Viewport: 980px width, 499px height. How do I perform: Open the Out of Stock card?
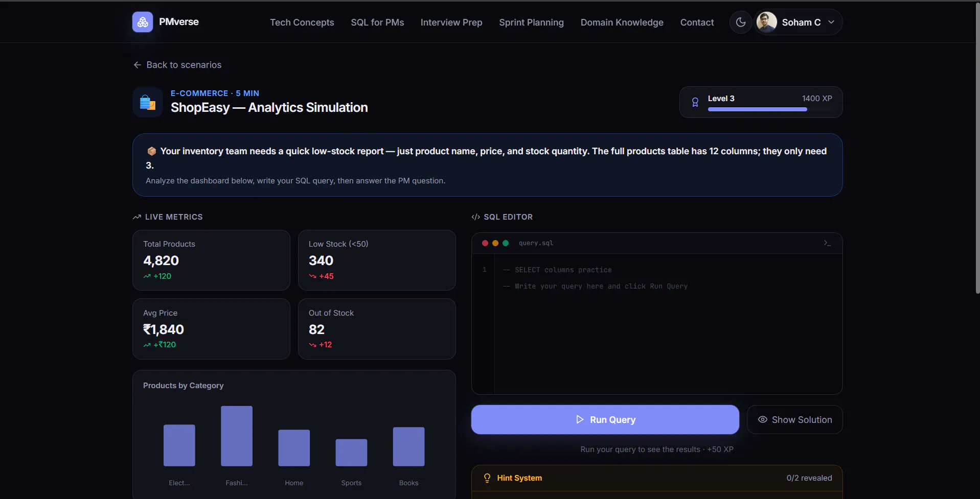pos(377,329)
